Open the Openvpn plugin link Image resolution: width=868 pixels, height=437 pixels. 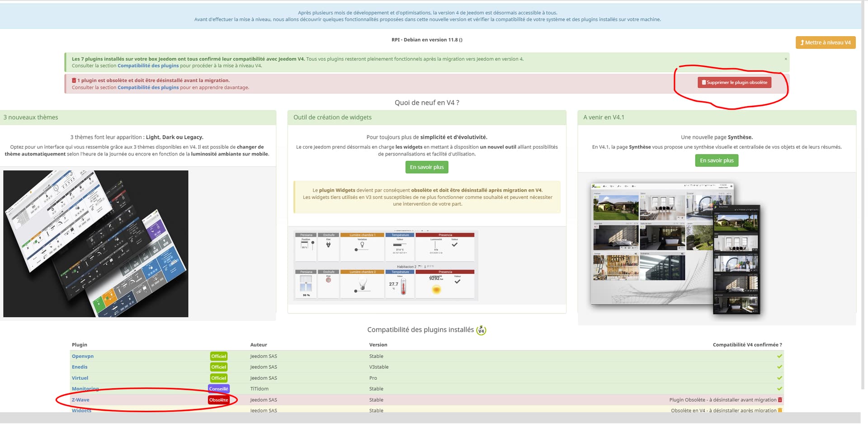pyautogui.click(x=83, y=356)
